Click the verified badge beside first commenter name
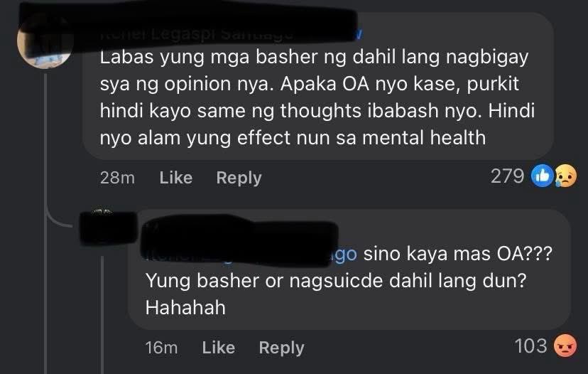The width and height of the screenshot is (588, 374). point(358,35)
